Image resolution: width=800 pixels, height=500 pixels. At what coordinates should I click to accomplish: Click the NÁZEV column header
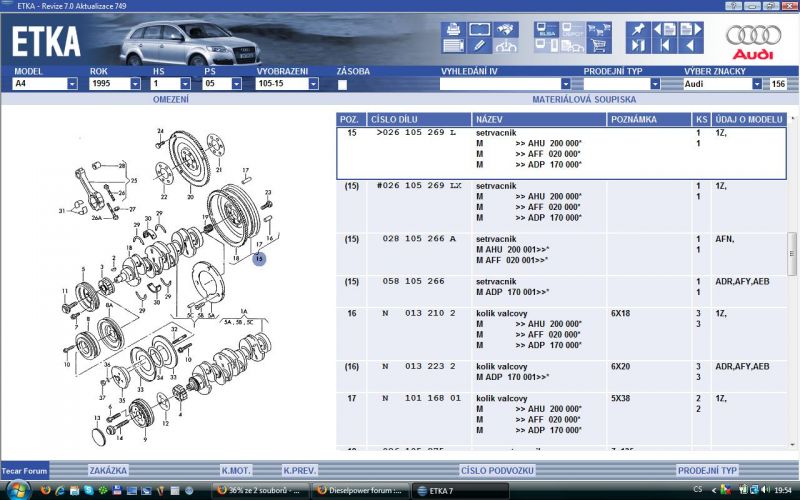click(x=539, y=119)
